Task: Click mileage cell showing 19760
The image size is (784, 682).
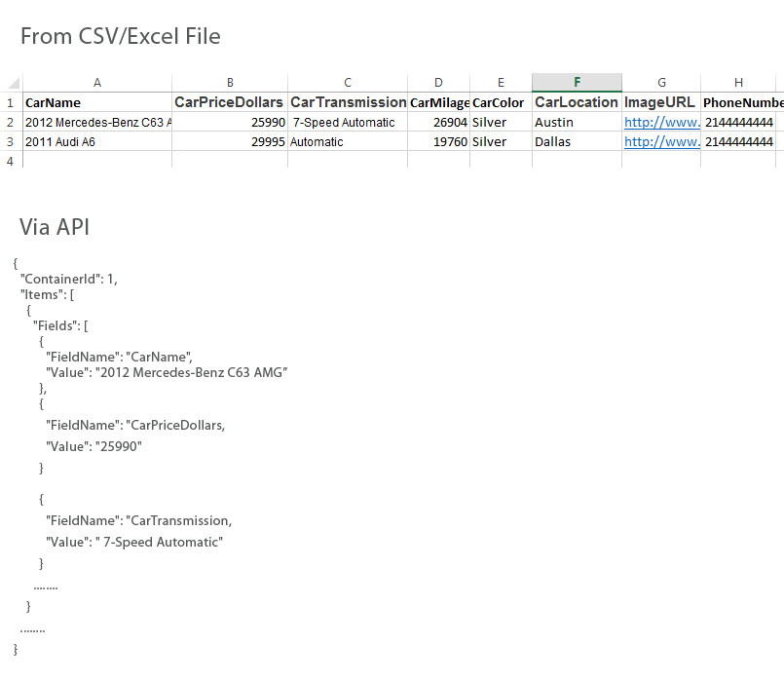Action: pos(438,141)
